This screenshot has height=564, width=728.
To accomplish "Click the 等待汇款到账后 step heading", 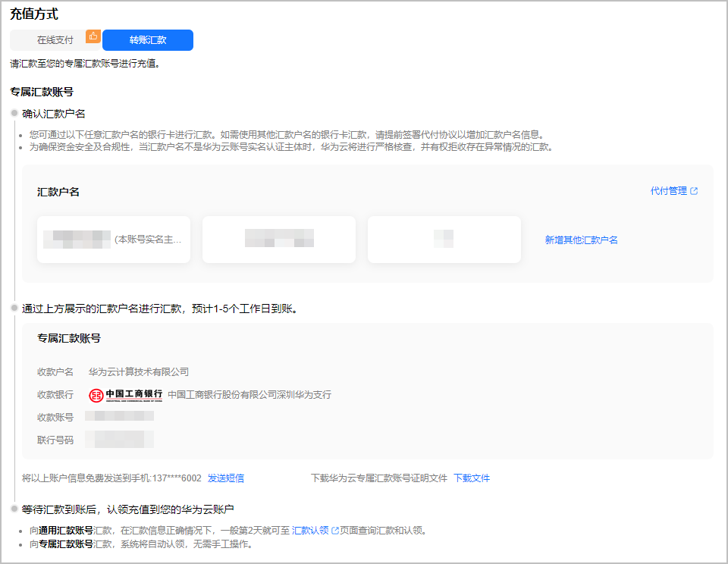I will pyautogui.click(x=127, y=509).
